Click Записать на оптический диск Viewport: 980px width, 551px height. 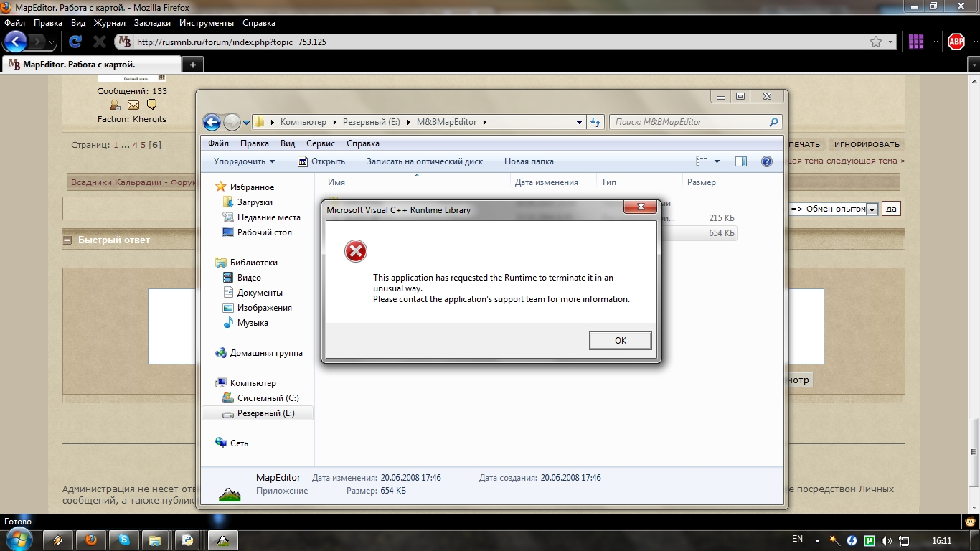[x=425, y=161]
